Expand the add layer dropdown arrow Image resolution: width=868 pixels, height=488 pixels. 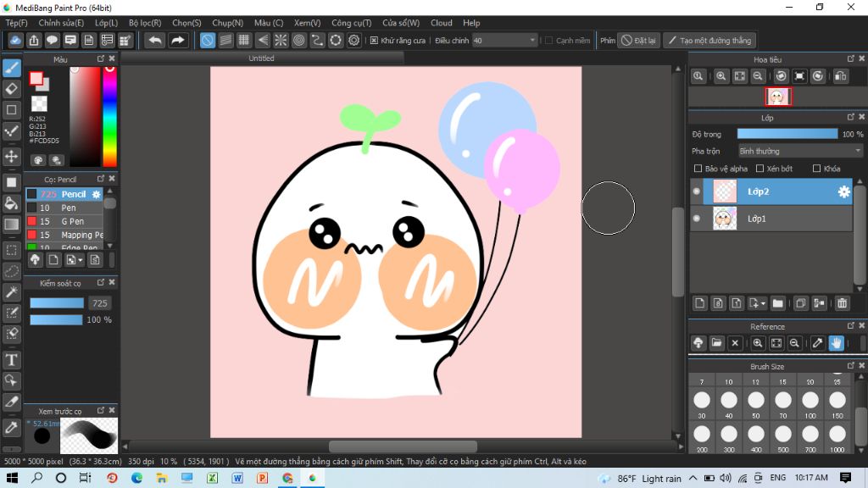tap(763, 304)
